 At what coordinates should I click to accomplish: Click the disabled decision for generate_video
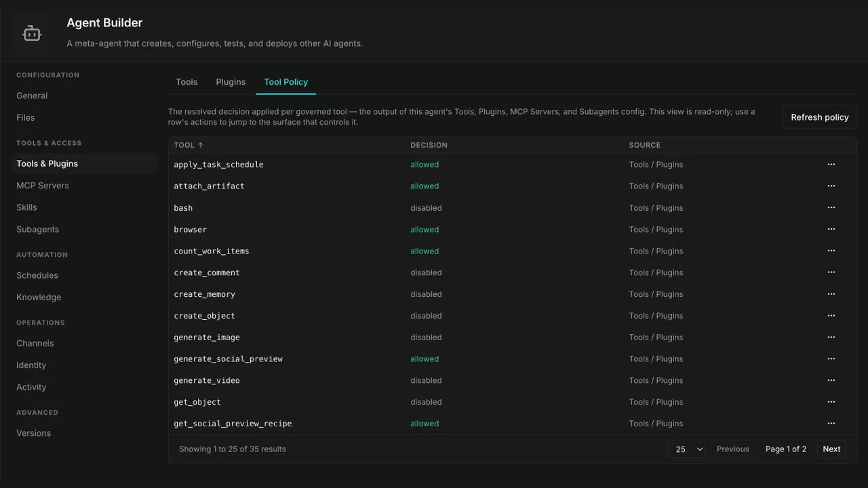[x=426, y=381]
